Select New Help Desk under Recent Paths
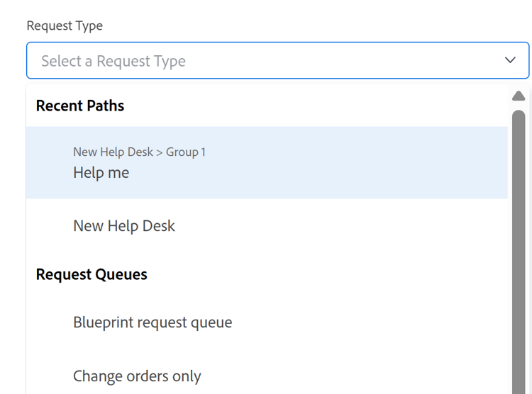532x394 pixels. (x=124, y=226)
